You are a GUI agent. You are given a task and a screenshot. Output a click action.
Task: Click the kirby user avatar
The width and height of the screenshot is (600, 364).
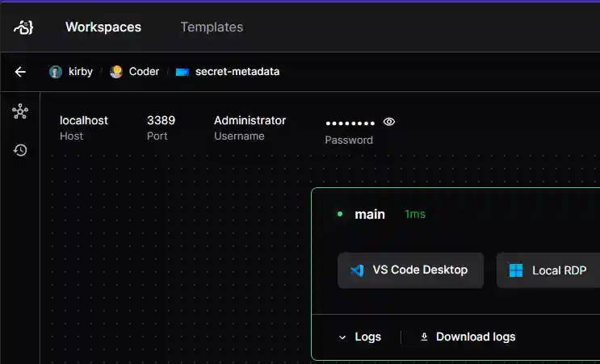tap(56, 72)
